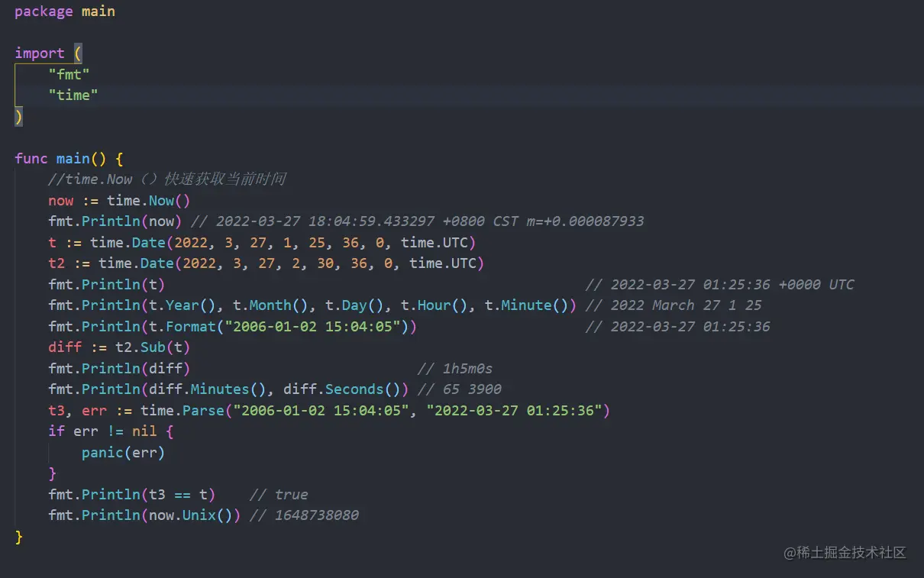Click 'diff := t2.Sub(t)' line

[x=119, y=347]
